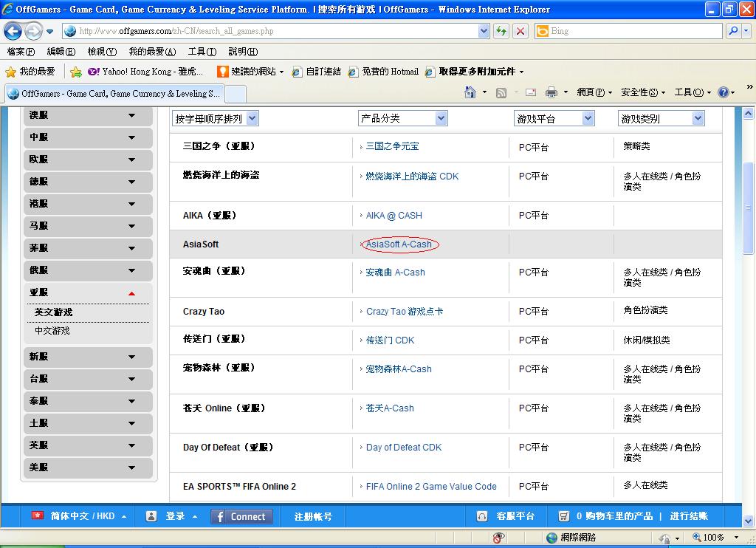The image size is (756, 548).
Task: Expand the 中服 sidebar section
Action: click(x=89, y=137)
